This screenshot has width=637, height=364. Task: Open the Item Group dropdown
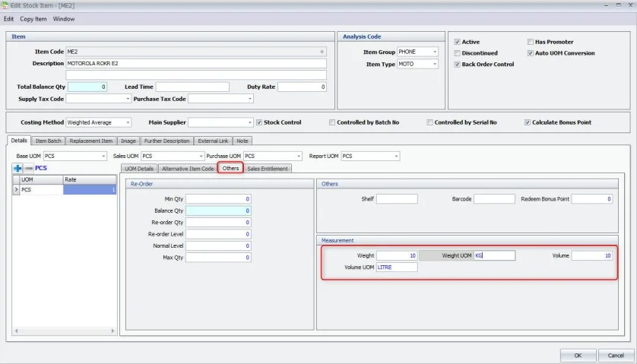(x=435, y=52)
